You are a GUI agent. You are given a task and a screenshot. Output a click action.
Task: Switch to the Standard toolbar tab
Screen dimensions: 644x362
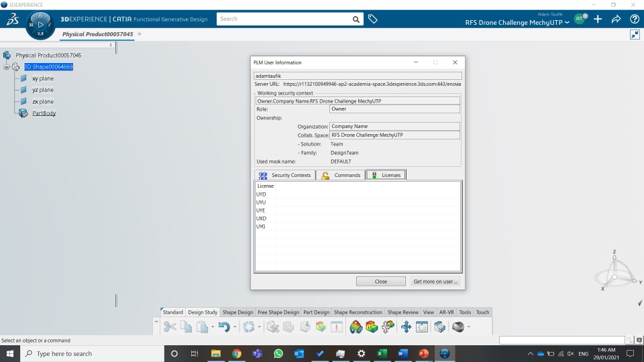tap(172, 312)
